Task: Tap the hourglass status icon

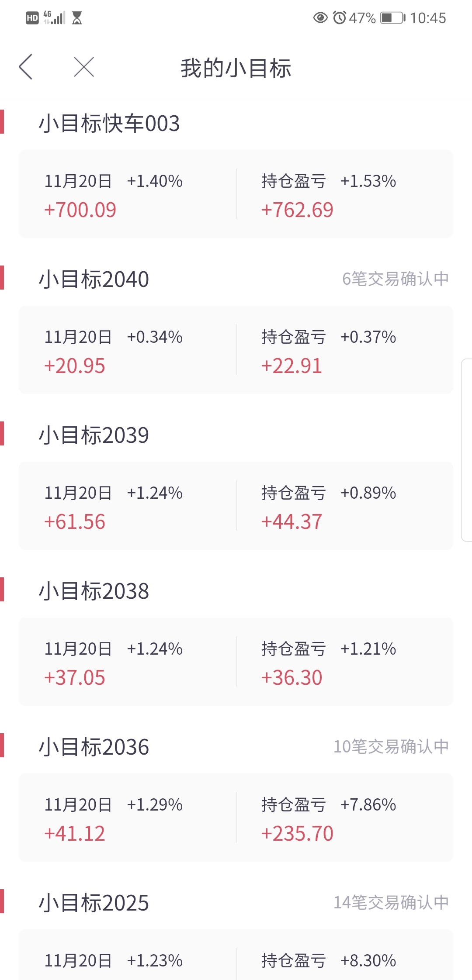Action: pyautogui.click(x=77, y=18)
